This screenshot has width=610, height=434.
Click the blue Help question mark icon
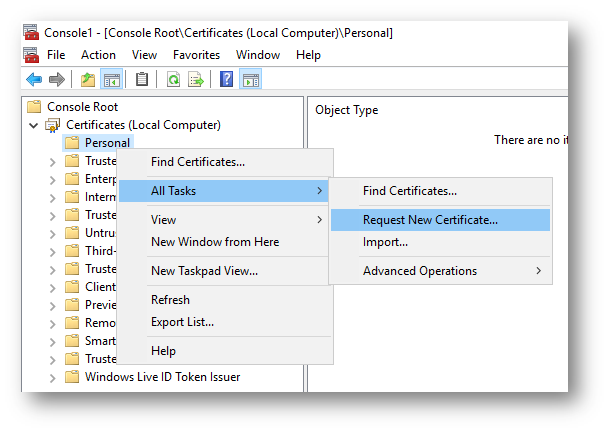[x=226, y=79]
